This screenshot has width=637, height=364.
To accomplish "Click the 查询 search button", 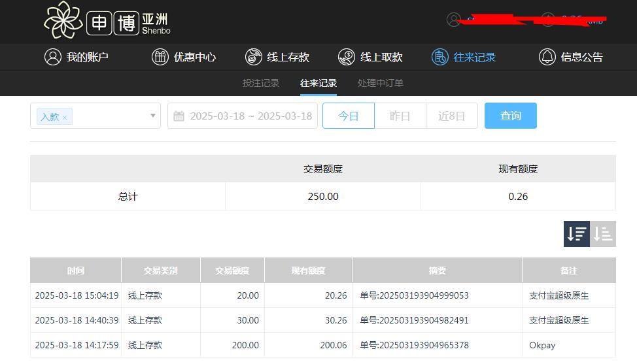I will (511, 116).
